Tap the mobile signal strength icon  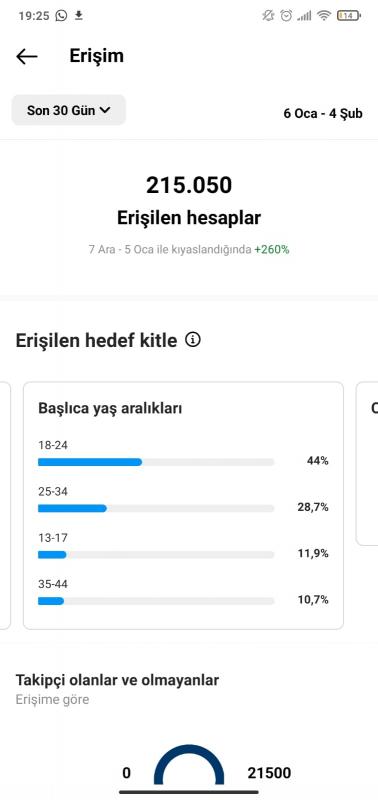tap(305, 16)
